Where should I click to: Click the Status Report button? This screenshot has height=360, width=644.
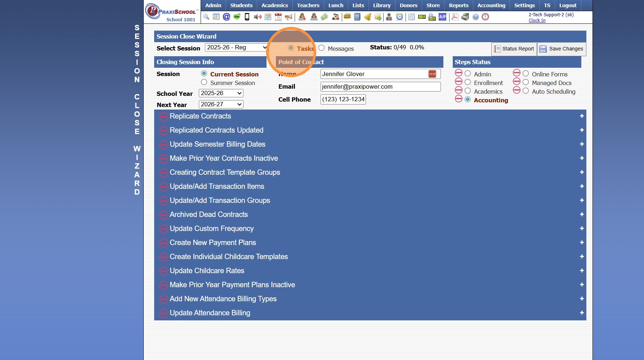click(x=514, y=49)
